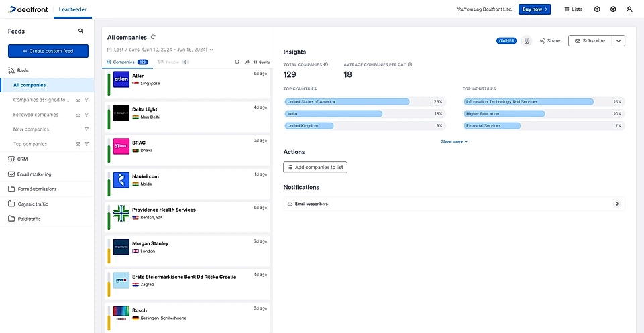644x333 pixels.
Task: Switch to the Companies tab
Action: click(x=127, y=62)
